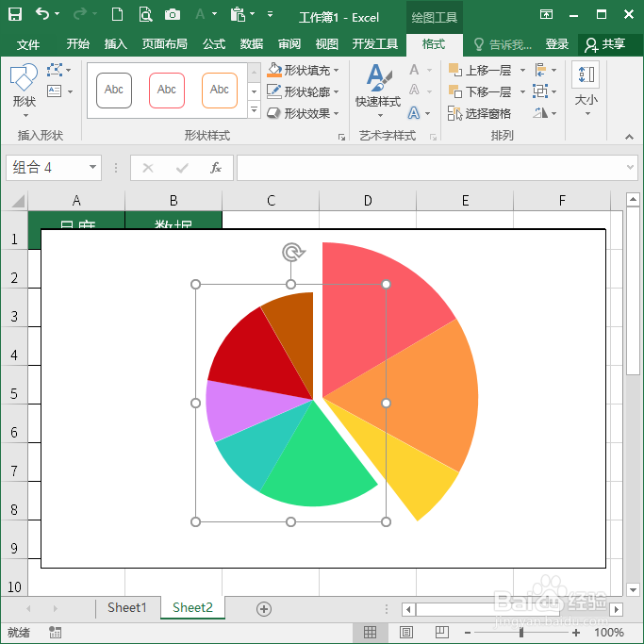
Task: Switch to the 插入 tab
Action: [115, 44]
